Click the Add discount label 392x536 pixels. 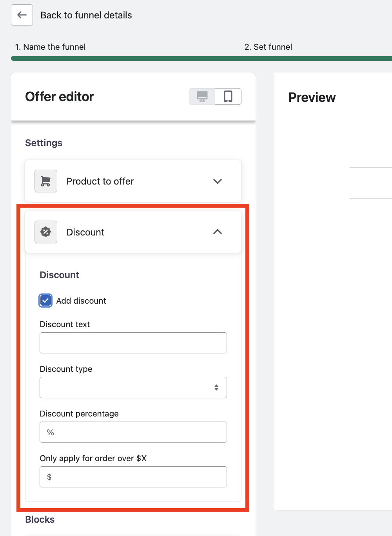[x=81, y=301]
